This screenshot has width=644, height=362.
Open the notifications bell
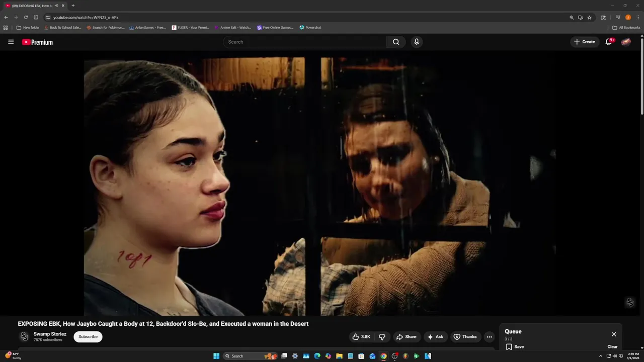608,42
